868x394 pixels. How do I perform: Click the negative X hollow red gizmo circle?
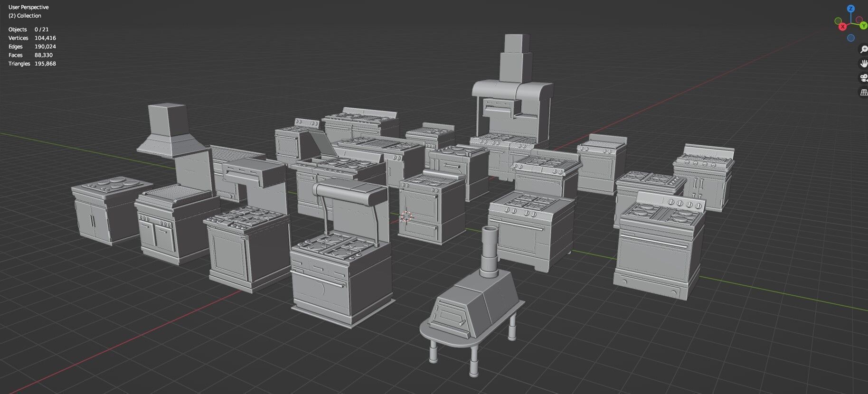(859, 19)
